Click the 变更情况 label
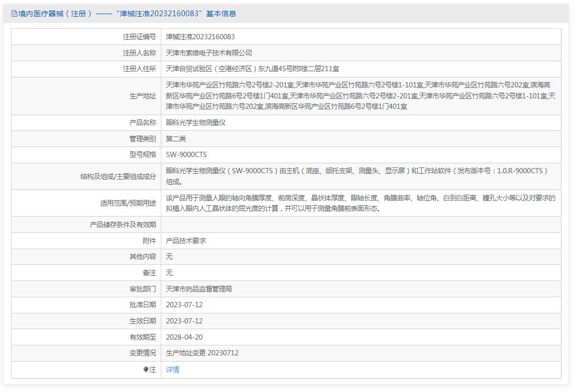Screen dimensions: 582x392 pos(143,353)
